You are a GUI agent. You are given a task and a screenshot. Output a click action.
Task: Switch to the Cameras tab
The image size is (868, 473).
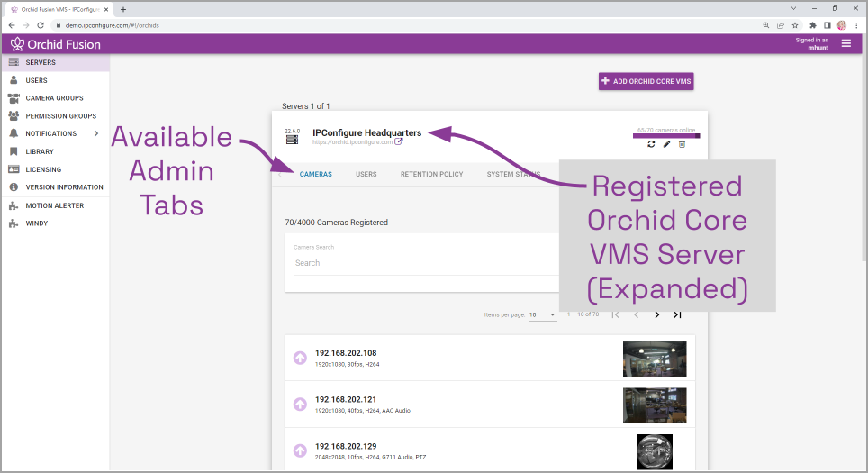[315, 174]
